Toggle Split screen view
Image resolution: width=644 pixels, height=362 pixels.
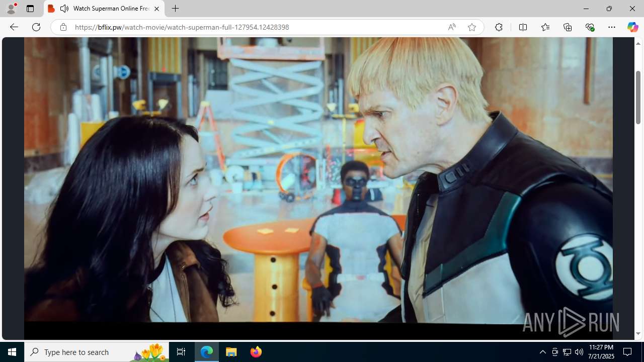523,27
